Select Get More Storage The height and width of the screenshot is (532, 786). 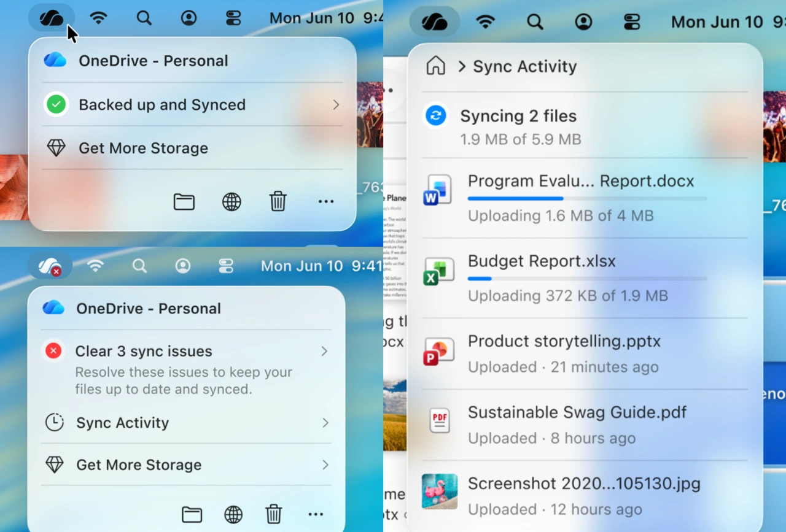[142, 148]
